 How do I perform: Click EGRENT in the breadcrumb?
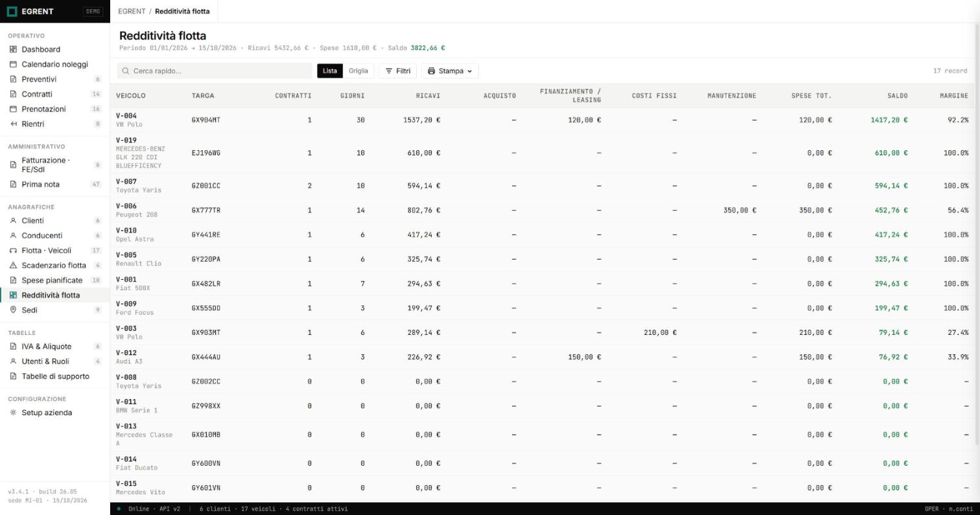132,12
